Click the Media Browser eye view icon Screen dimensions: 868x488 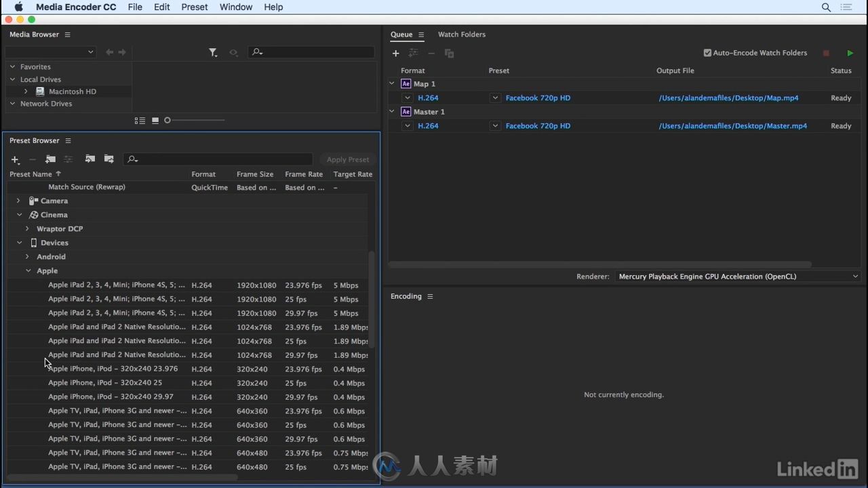tap(233, 52)
